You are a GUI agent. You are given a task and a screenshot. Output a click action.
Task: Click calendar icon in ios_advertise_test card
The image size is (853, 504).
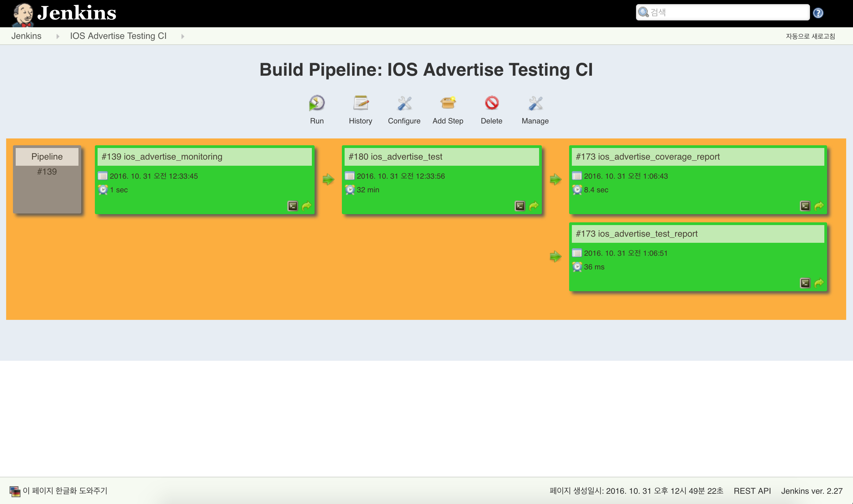tap(350, 176)
